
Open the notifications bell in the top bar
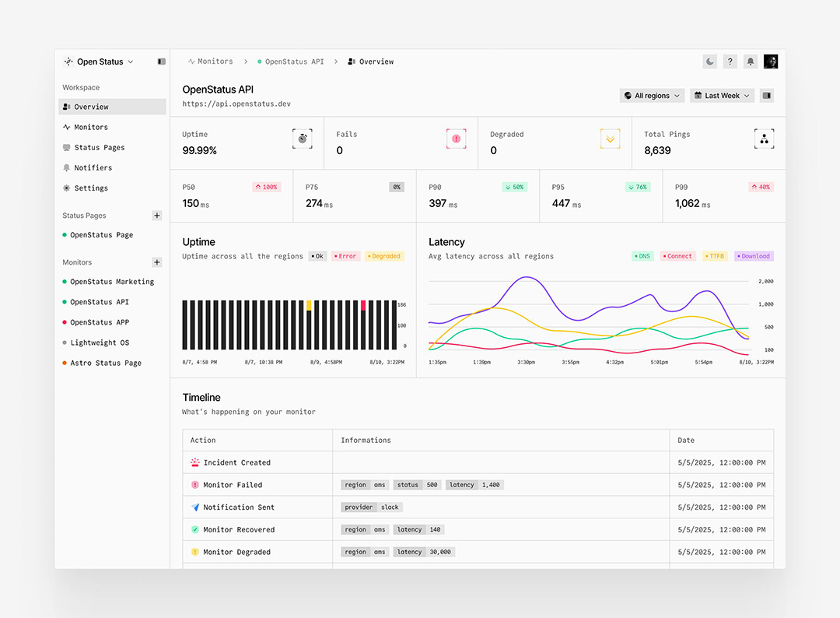tap(750, 61)
